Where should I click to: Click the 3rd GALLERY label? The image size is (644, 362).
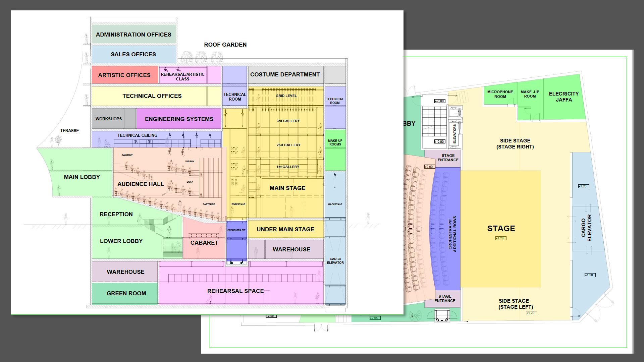point(288,121)
